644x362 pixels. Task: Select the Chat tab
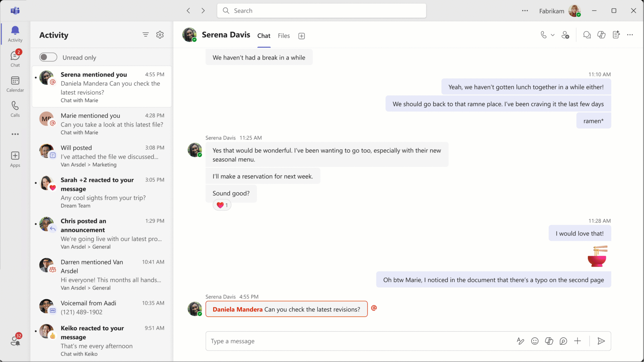pos(264,36)
